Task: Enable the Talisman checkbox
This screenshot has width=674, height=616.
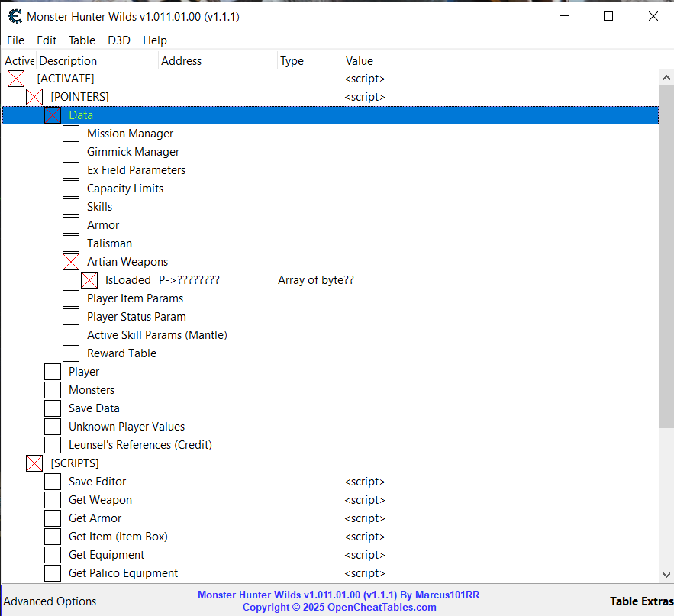Action: (71, 243)
